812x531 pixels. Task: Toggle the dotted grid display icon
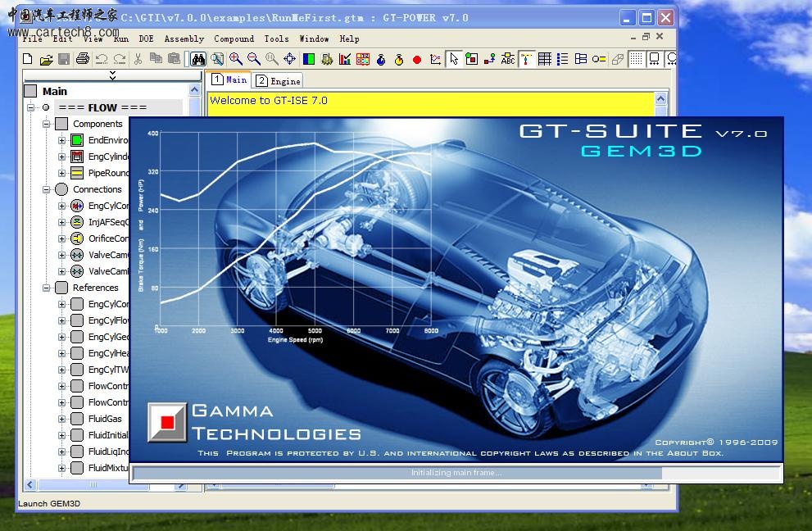[636, 59]
